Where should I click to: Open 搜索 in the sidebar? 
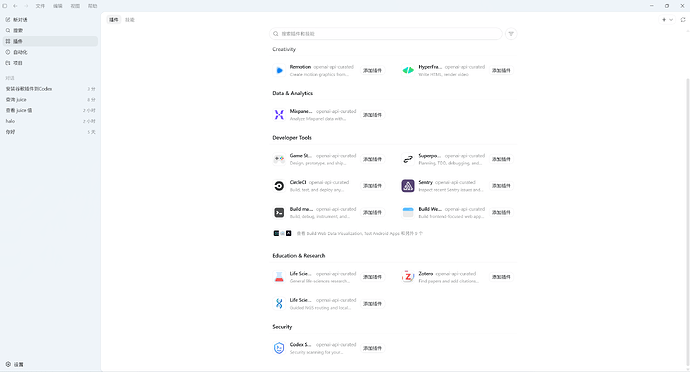coord(50,30)
